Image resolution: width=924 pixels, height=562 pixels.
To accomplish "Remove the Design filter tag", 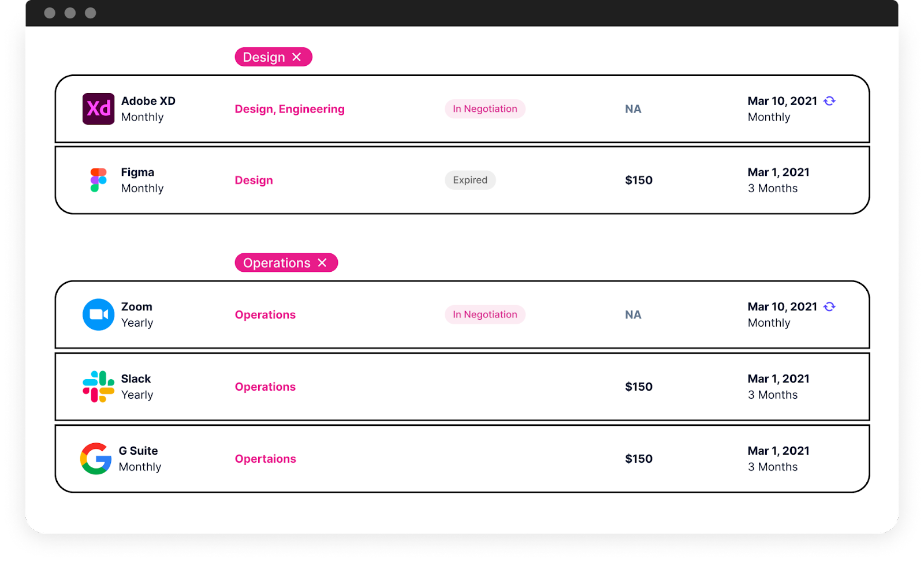I will click(297, 57).
